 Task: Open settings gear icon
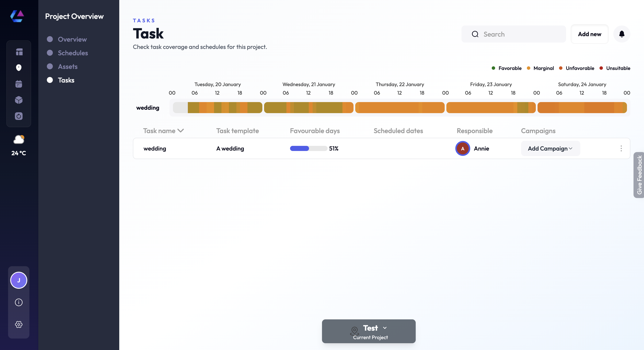click(19, 324)
